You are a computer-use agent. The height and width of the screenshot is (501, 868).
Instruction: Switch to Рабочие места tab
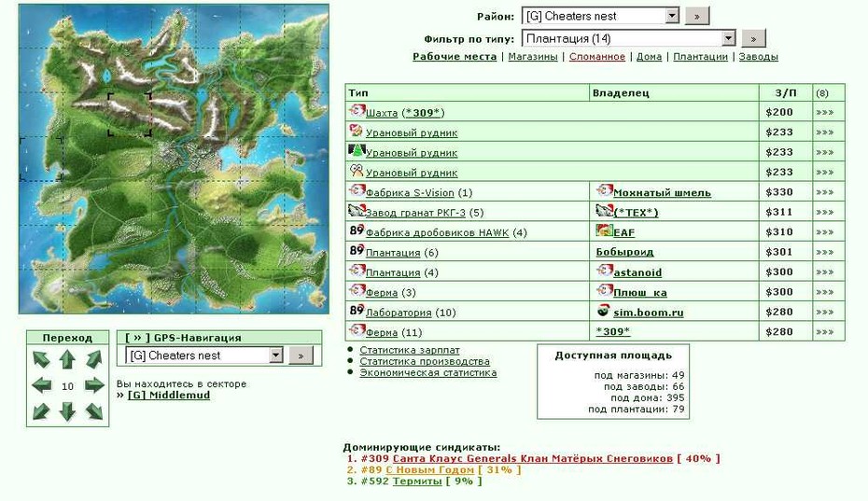455,57
